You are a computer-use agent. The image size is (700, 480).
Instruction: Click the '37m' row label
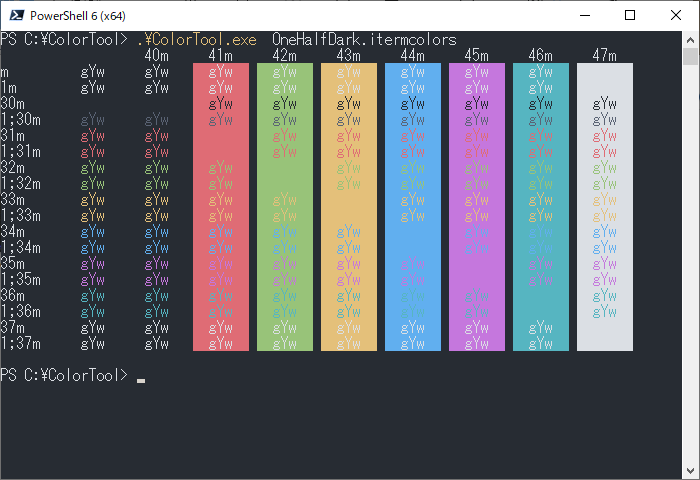[x=12, y=328]
